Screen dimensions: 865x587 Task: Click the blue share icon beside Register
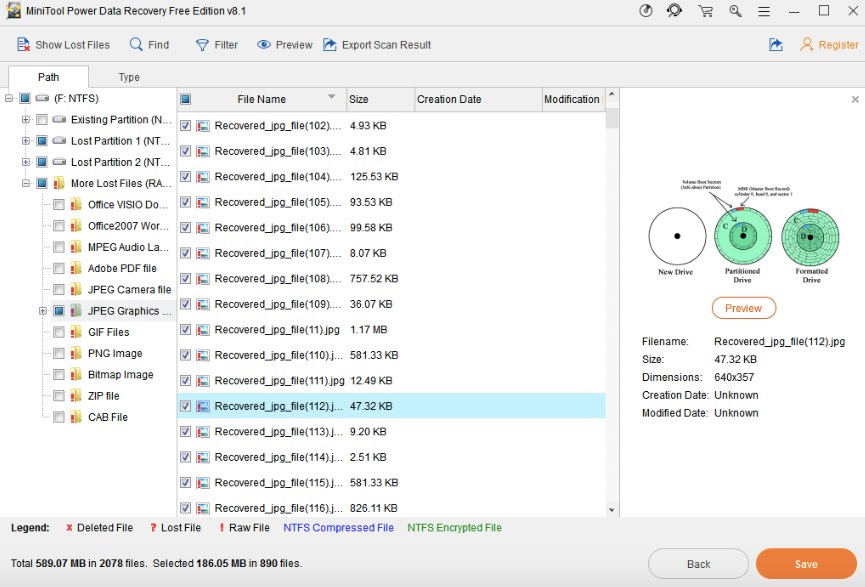pos(775,45)
